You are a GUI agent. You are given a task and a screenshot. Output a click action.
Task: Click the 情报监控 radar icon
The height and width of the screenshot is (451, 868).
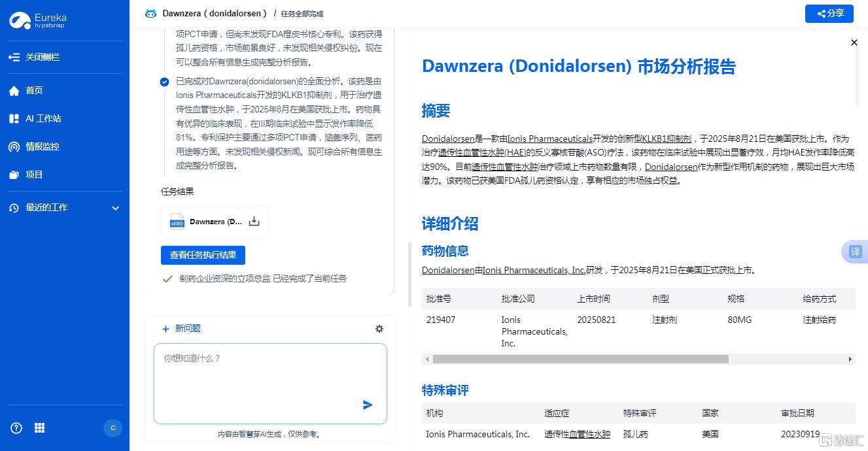14,146
